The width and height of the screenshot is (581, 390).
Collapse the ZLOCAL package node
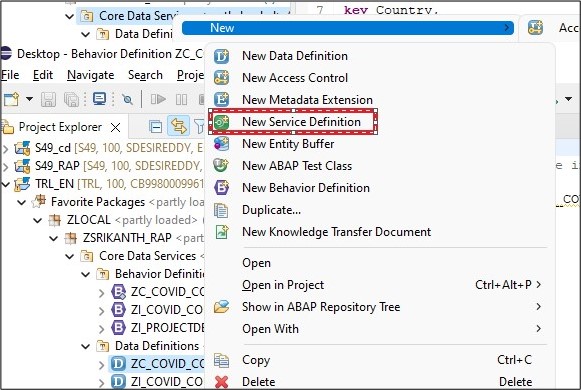coord(38,220)
